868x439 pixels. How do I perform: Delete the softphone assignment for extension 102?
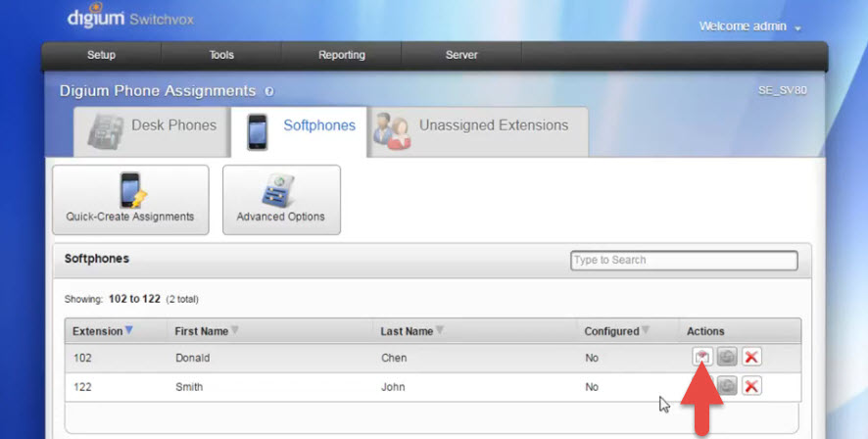click(x=751, y=357)
